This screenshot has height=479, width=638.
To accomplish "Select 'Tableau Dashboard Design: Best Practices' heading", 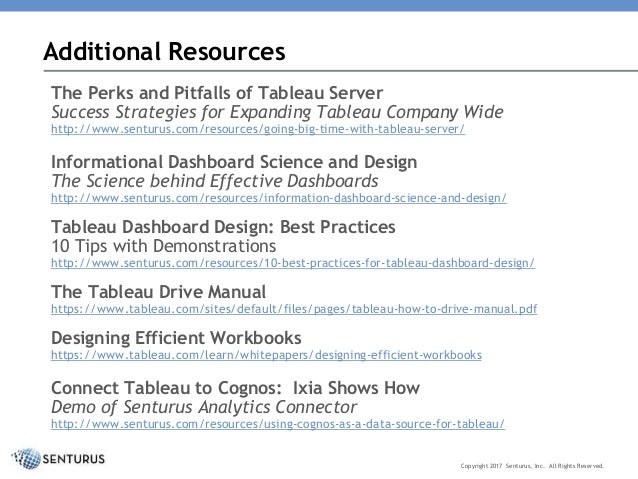I will coord(223,227).
